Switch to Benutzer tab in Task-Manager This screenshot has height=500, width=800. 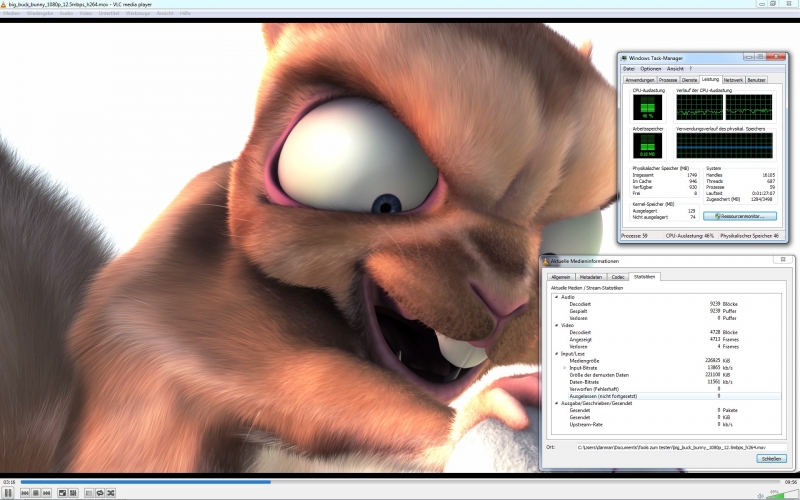(x=756, y=80)
